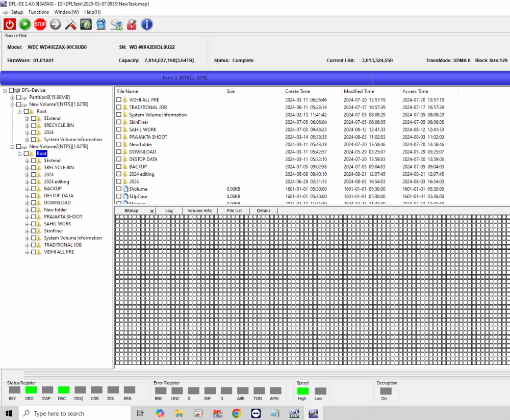
Task: Switch to the Log tab
Action: pyautogui.click(x=169, y=211)
